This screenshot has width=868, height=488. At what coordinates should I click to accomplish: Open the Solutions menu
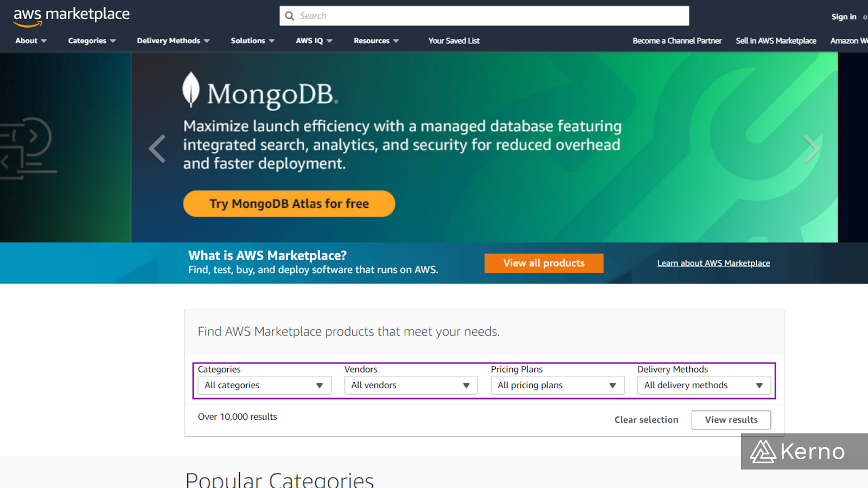tap(252, 41)
